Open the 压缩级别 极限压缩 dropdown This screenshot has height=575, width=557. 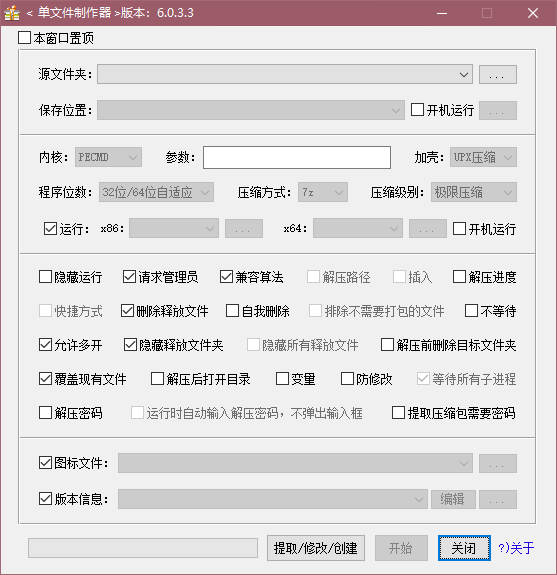[x=474, y=193]
